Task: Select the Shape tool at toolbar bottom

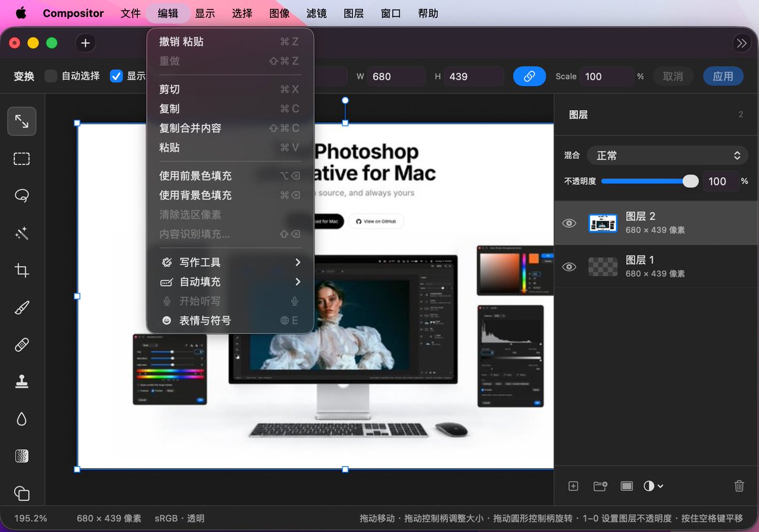Action: tap(22, 493)
